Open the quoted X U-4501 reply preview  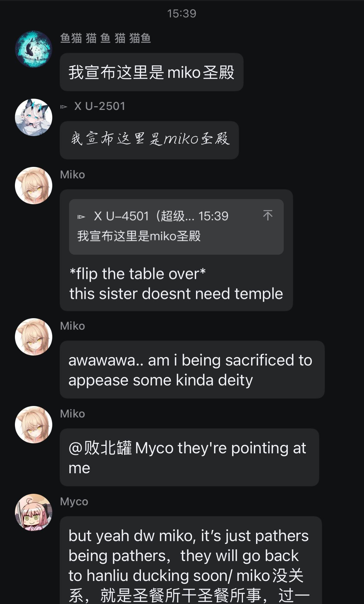[176, 227]
